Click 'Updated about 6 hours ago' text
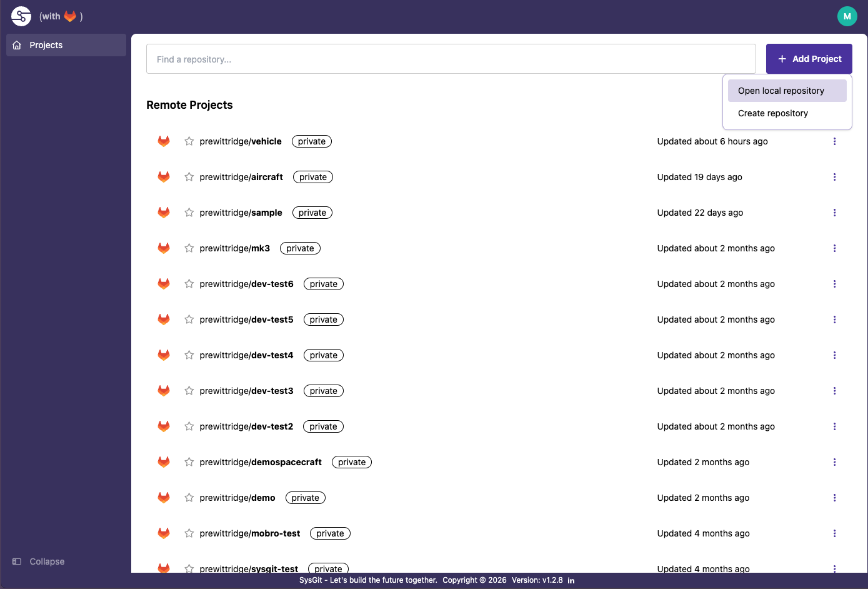The image size is (868, 589). pyautogui.click(x=712, y=141)
